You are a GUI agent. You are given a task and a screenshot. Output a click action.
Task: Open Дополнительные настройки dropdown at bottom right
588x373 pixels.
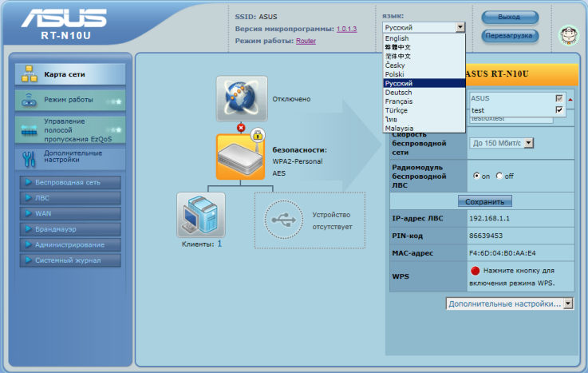[x=510, y=304]
